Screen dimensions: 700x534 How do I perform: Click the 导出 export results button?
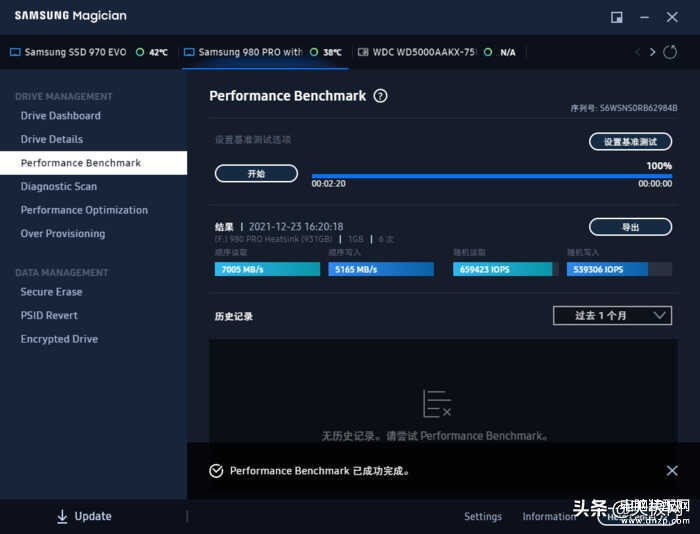(630, 227)
